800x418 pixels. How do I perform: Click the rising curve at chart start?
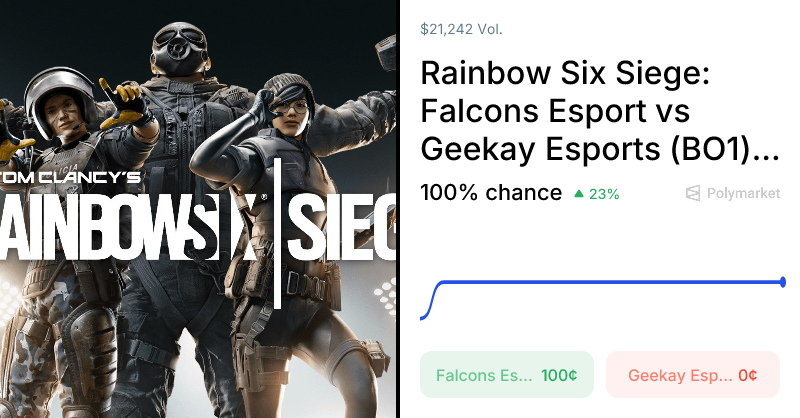click(430, 301)
